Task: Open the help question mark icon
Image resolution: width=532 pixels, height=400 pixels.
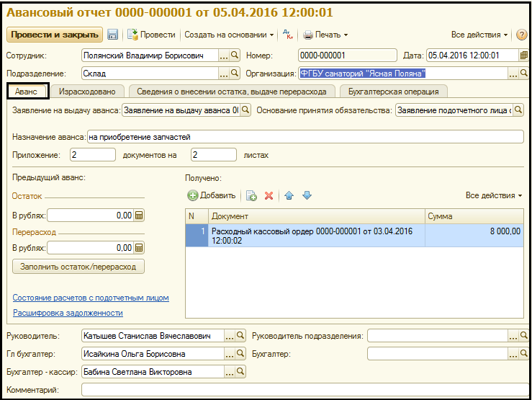Action: click(x=522, y=35)
